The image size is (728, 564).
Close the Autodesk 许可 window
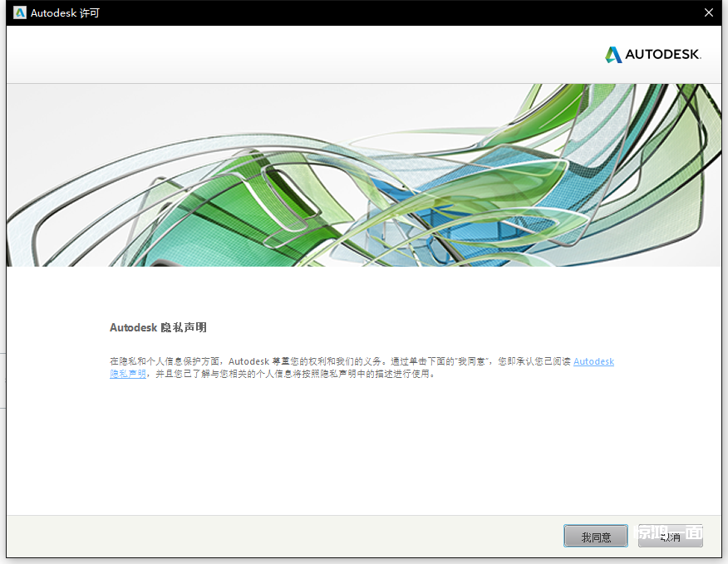click(709, 13)
